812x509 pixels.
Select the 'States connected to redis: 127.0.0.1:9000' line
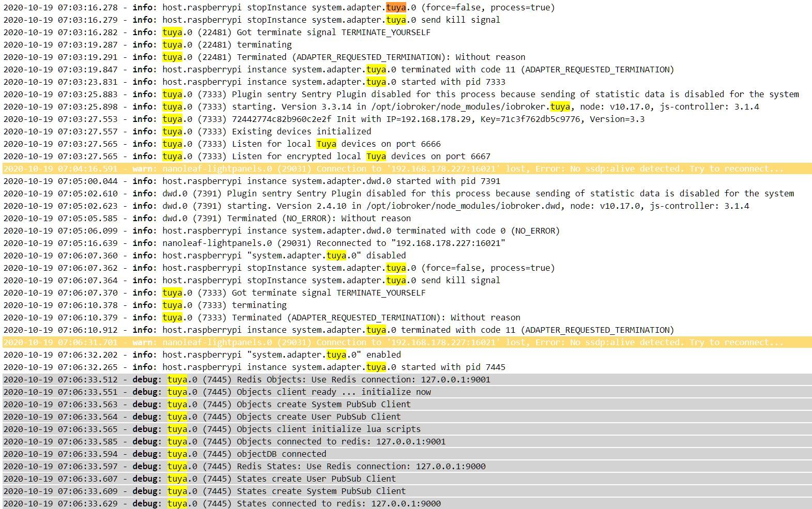[407, 503]
